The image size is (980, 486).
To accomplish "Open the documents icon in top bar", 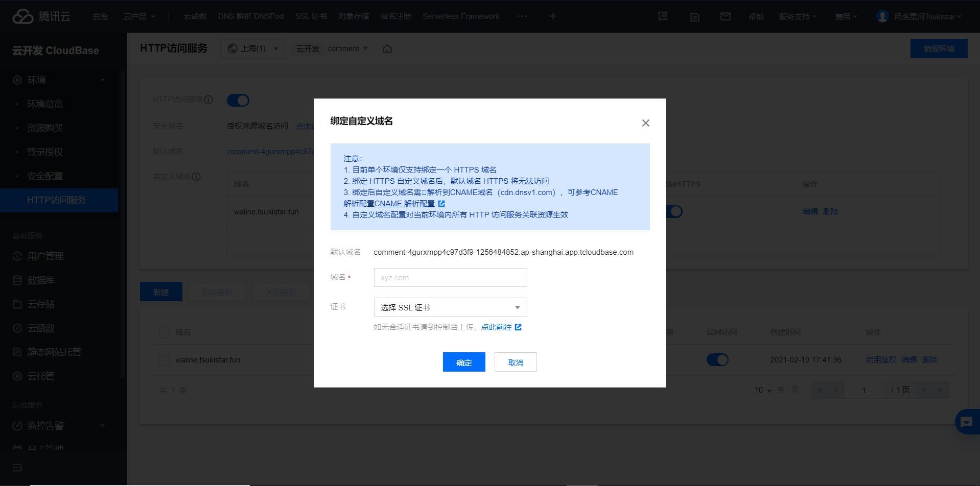I will click(694, 17).
